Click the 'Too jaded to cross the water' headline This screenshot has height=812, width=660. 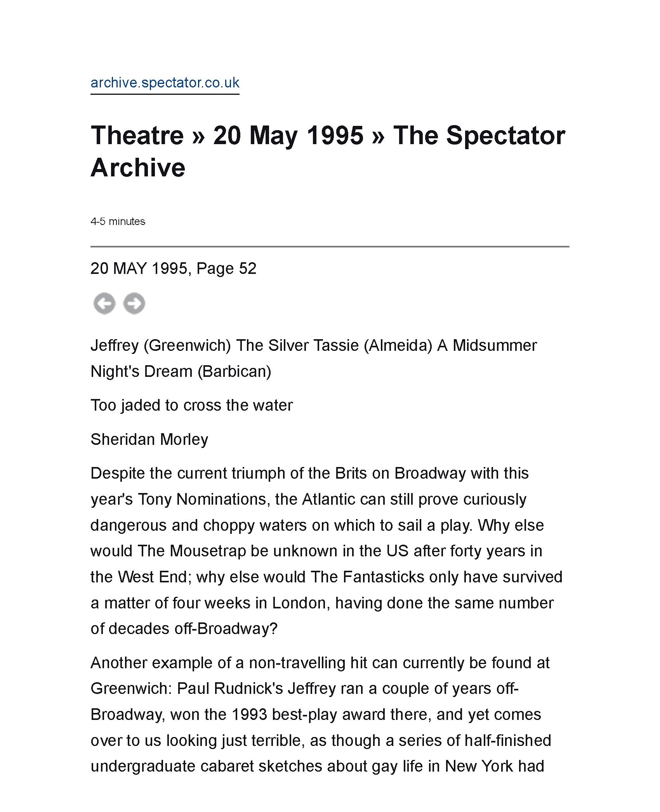[191, 405]
